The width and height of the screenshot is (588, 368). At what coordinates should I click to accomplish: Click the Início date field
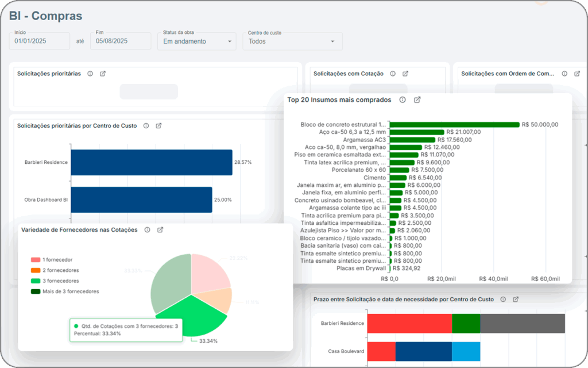[x=39, y=41]
